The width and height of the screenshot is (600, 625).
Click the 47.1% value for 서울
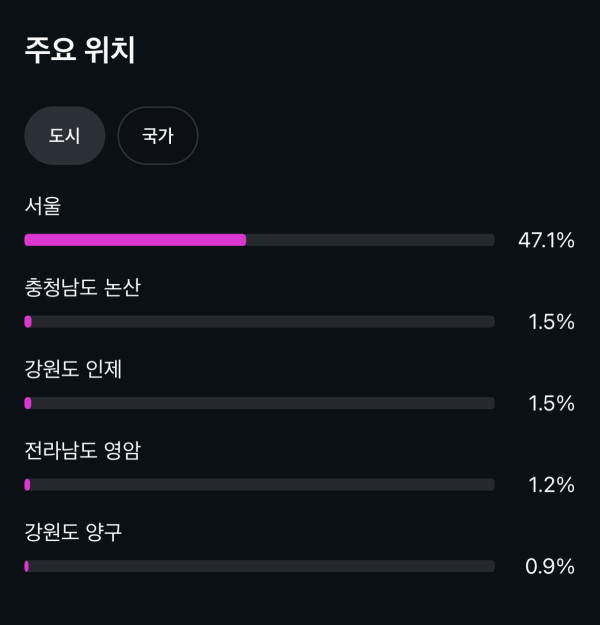[x=546, y=240]
